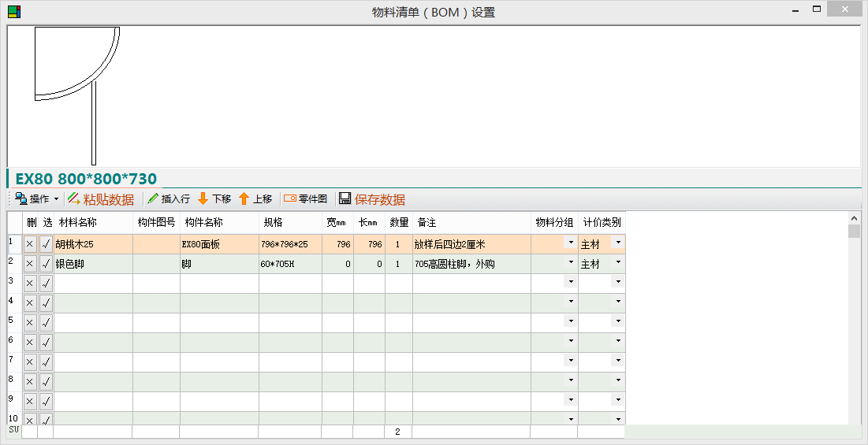868x445 pixels.
Task: Click the 数量 column header
Action: [398, 223]
